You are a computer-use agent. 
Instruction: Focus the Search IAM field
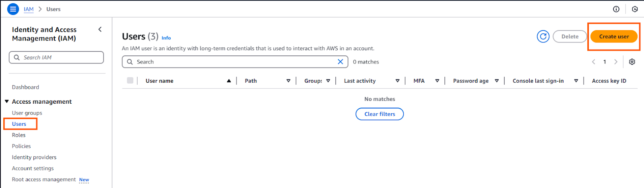(x=56, y=57)
